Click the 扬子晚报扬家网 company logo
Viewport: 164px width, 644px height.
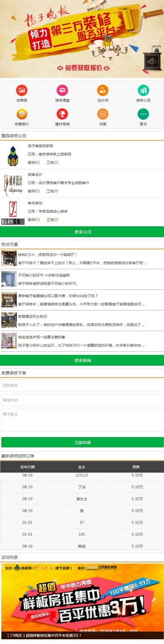pyautogui.click(x=13, y=156)
